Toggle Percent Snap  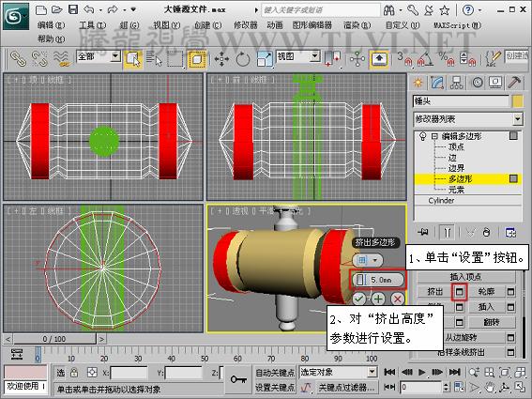tap(447, 59)
